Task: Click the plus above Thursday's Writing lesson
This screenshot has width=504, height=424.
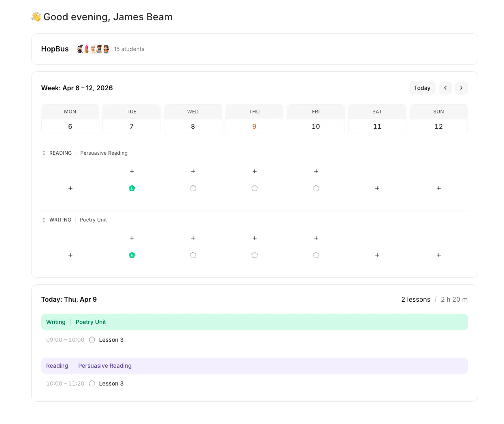Action: click(255, 238)
